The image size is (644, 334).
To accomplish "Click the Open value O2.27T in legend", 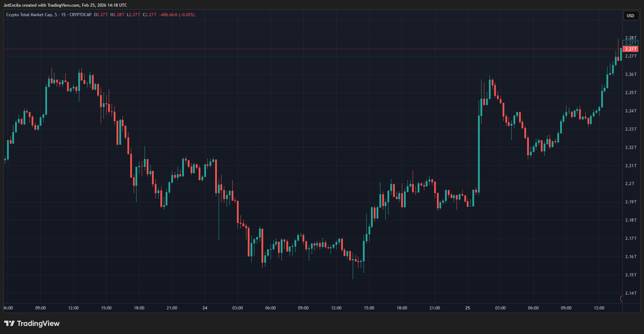I will (x=101, y=15).
